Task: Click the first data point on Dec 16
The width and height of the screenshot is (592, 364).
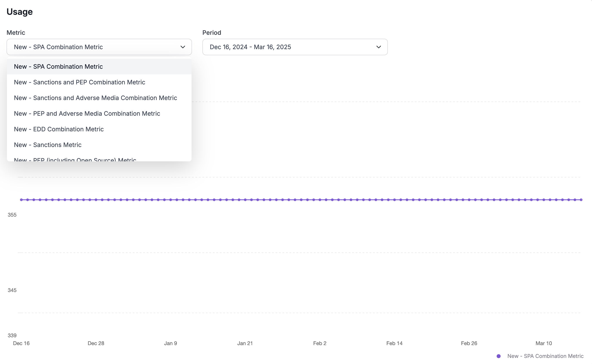Action: click(22, 200)
